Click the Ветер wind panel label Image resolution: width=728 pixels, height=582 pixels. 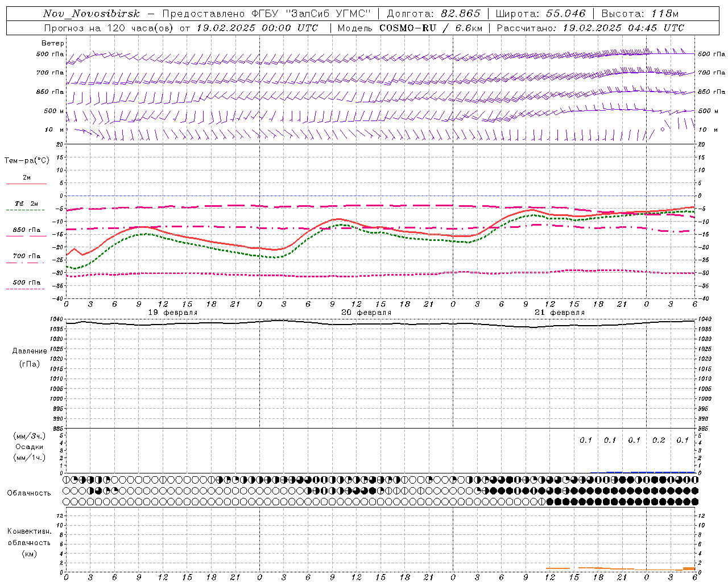53,43
